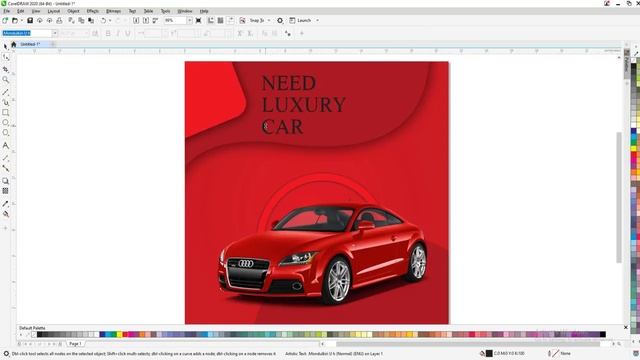
Task: Select the Page 1 tab
Action: point(75,344)
